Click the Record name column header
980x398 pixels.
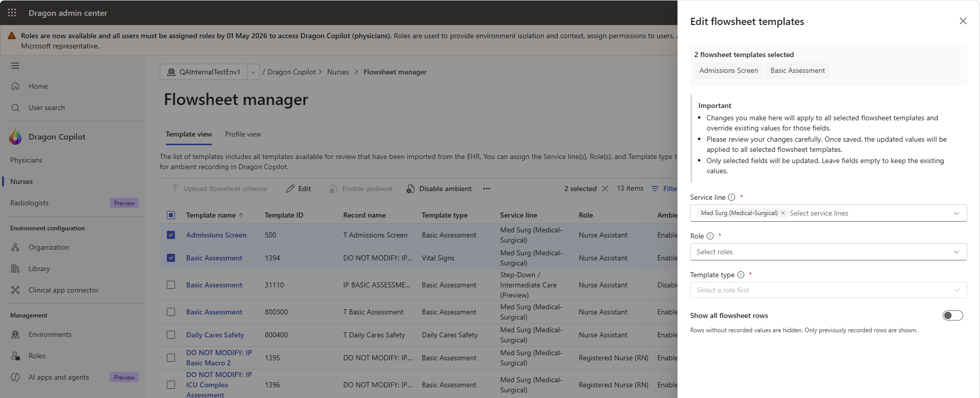point(364,215)
